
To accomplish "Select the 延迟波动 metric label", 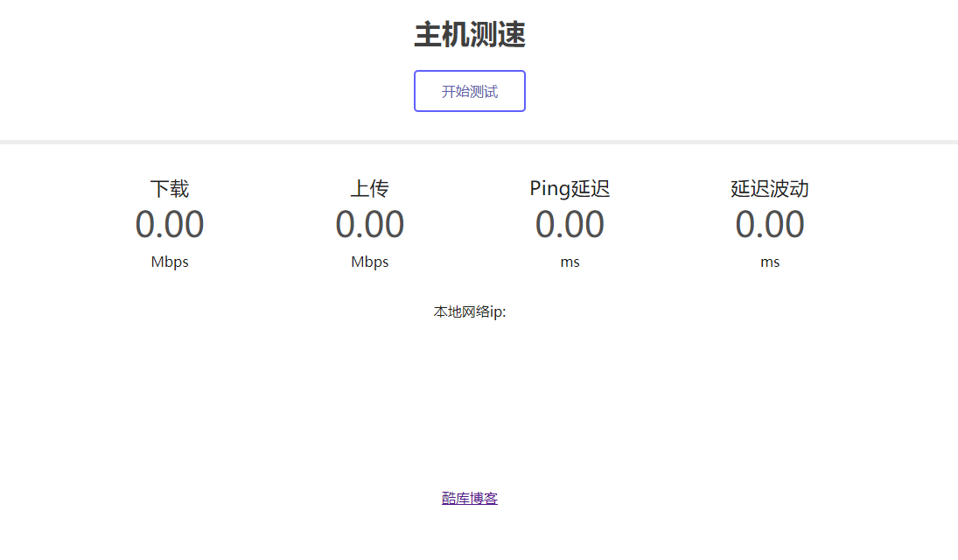I will point(770,188).
